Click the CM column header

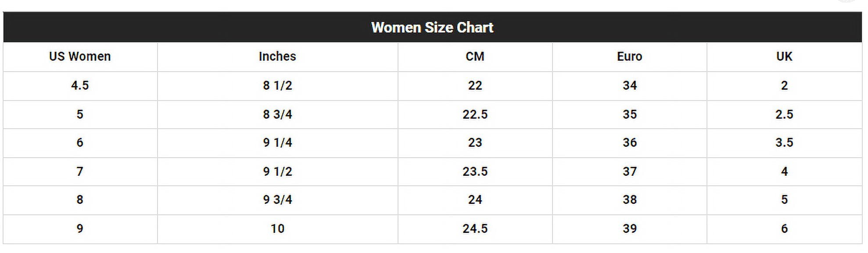click(x=475, y=57)
